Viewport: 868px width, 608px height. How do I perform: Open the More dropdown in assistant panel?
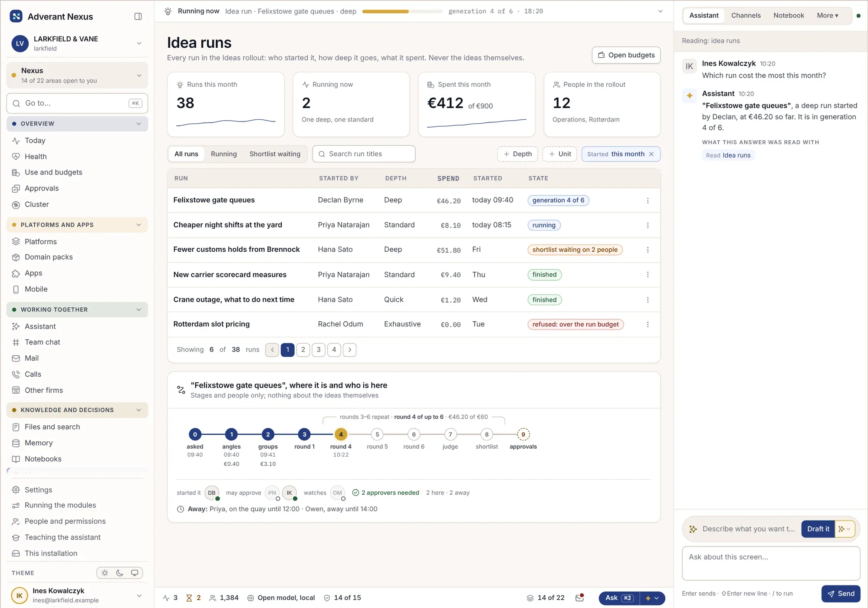point(827,16)
